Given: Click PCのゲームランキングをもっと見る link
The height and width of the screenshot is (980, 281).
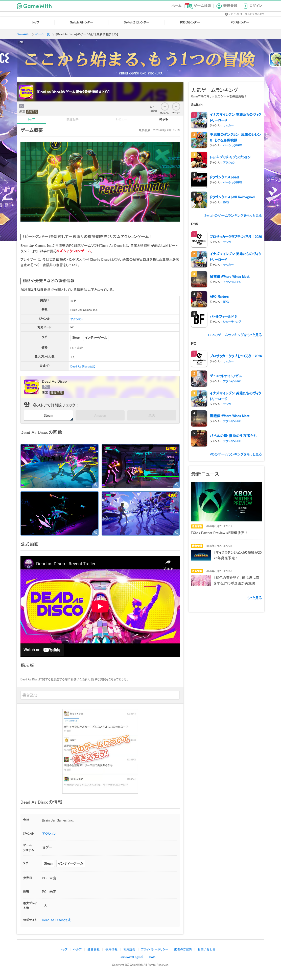Looking at the screenshot, I should click(x=235, y=454).
